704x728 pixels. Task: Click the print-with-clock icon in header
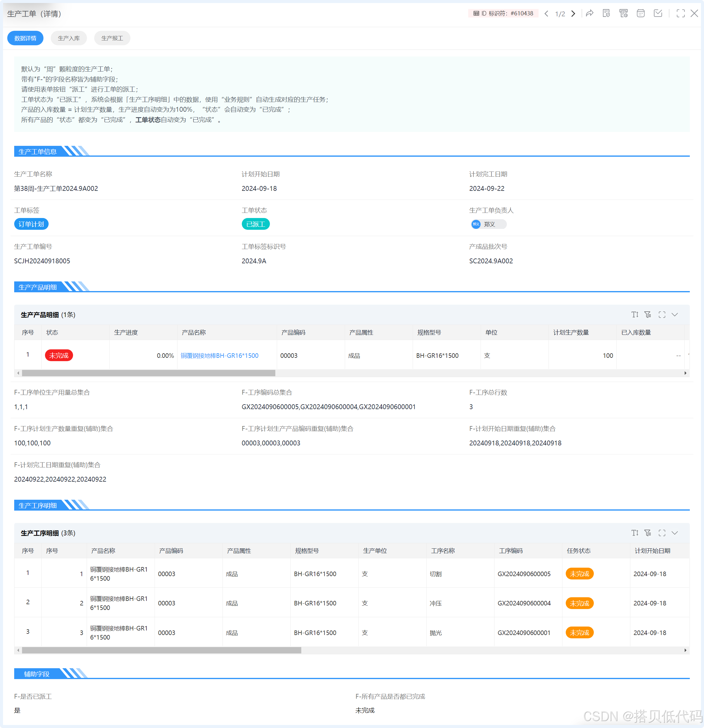[x=623, y=14]
